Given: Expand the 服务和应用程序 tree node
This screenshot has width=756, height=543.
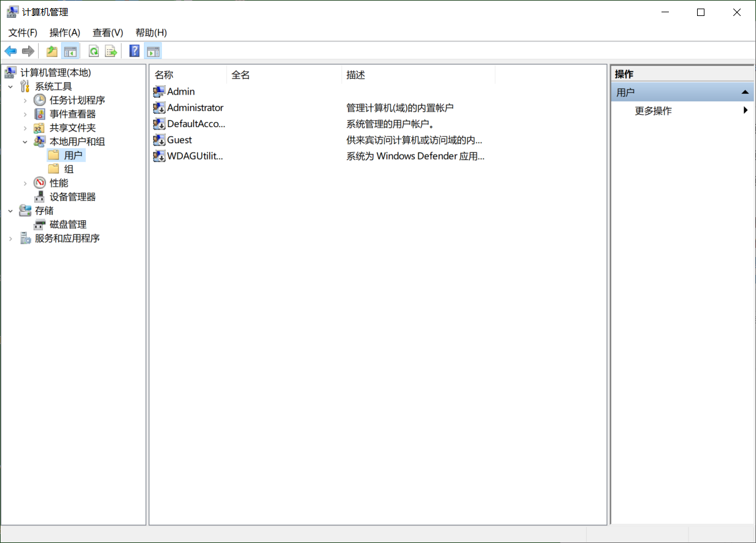Looking at the screenshot, I should 10,239.
